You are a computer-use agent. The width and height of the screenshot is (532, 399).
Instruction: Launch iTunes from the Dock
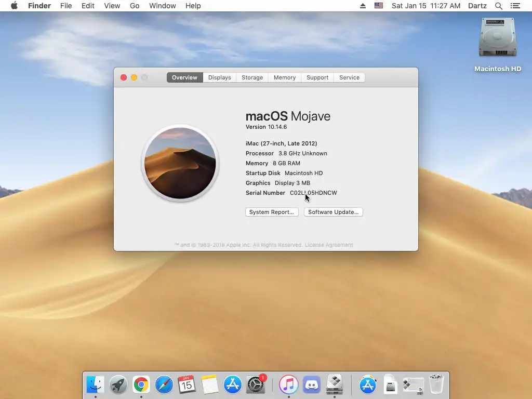[x=288, y=384]
